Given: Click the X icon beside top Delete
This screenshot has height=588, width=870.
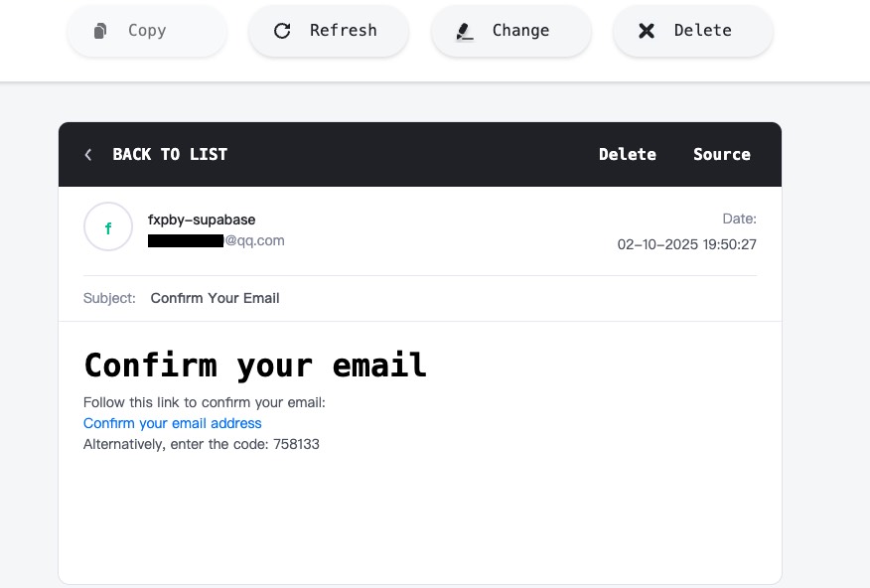Looking at the screenshot, I should pyautogui.click(x=647, y=31).
